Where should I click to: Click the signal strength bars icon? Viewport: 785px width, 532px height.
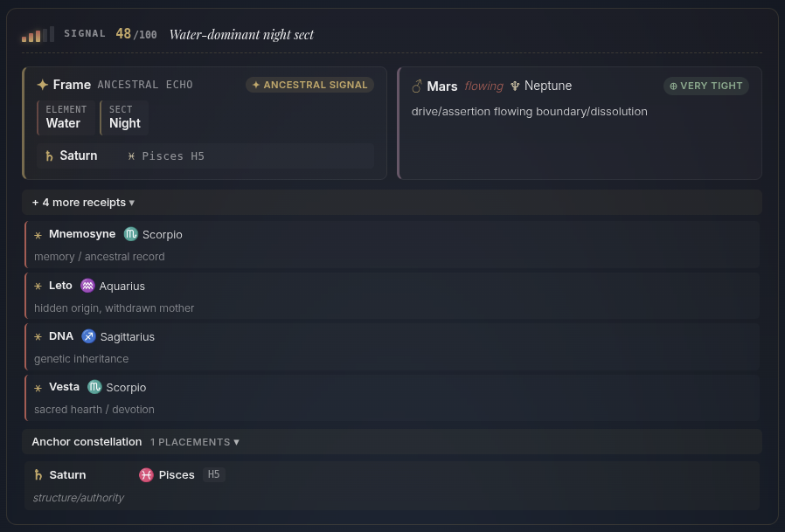click(38, 34)
